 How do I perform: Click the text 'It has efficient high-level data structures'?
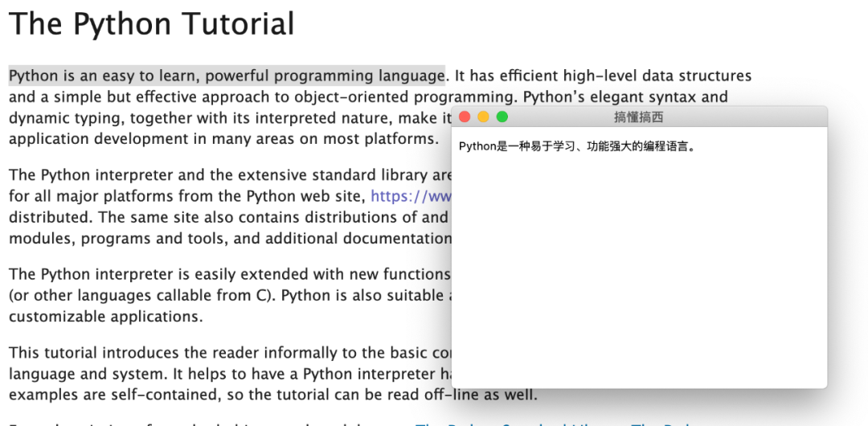(x=602, y=76)
